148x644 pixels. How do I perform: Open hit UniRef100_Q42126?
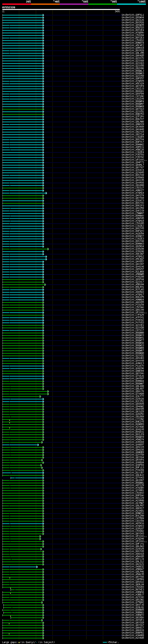click(133, 20)
